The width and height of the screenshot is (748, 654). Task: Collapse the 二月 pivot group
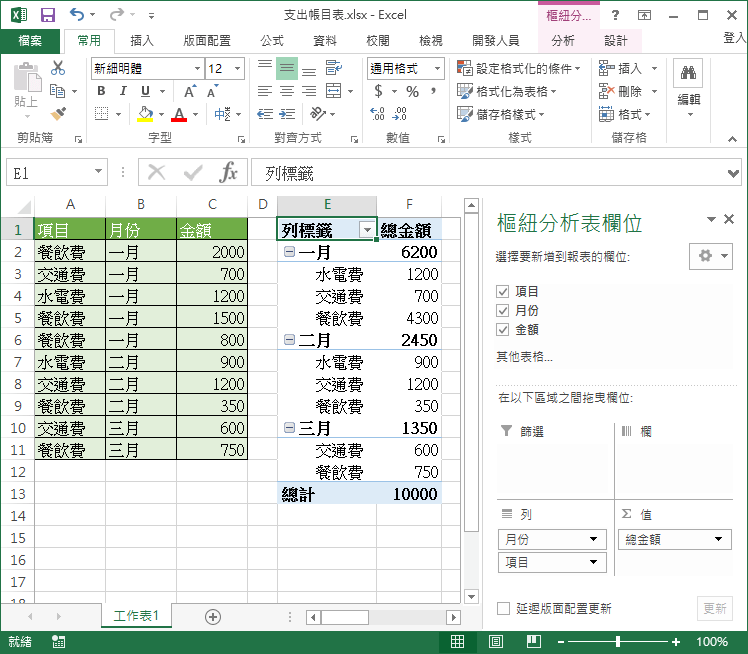coord(289,339)
